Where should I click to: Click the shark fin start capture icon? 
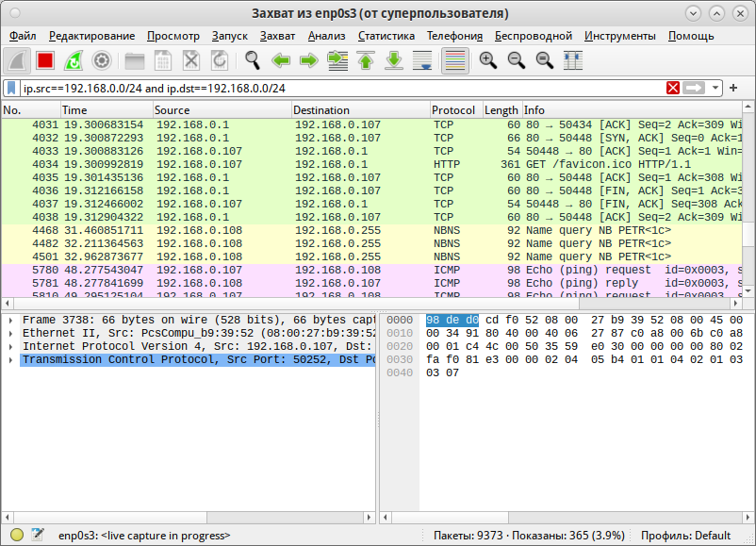coord(17,60)
